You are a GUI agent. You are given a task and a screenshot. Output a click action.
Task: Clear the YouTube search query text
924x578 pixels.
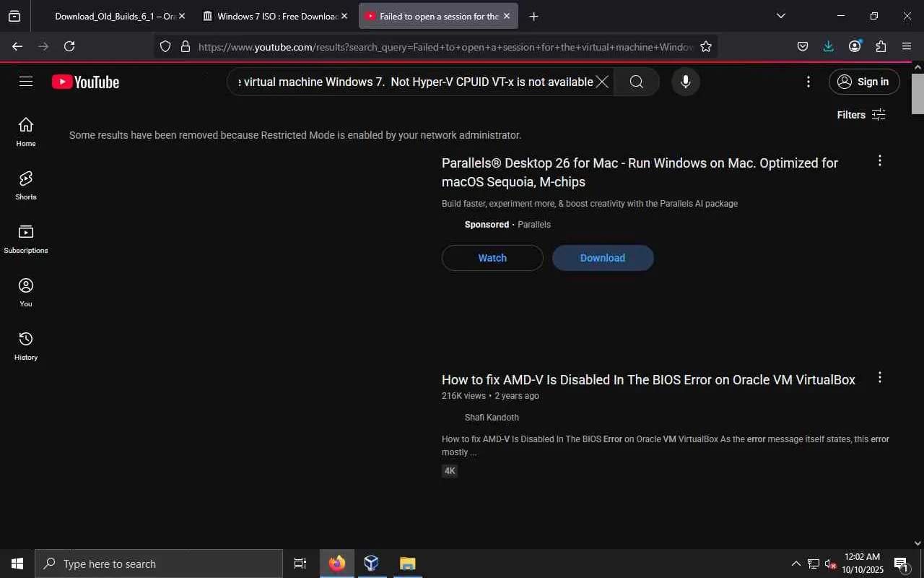click(x=602, y=82)
